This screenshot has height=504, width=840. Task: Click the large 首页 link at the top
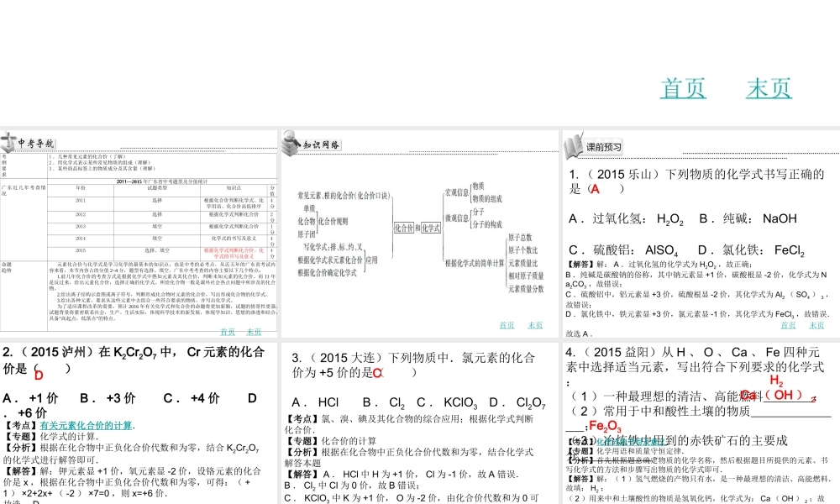coord(683,88)
